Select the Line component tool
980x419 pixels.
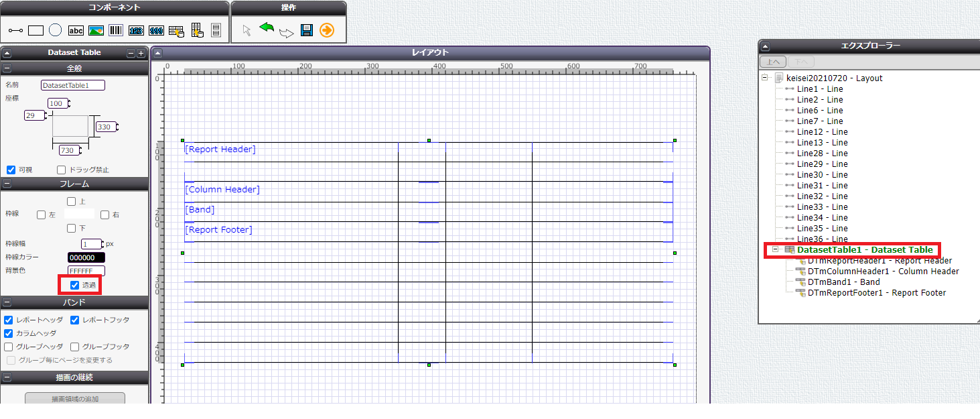coord(15,30)
